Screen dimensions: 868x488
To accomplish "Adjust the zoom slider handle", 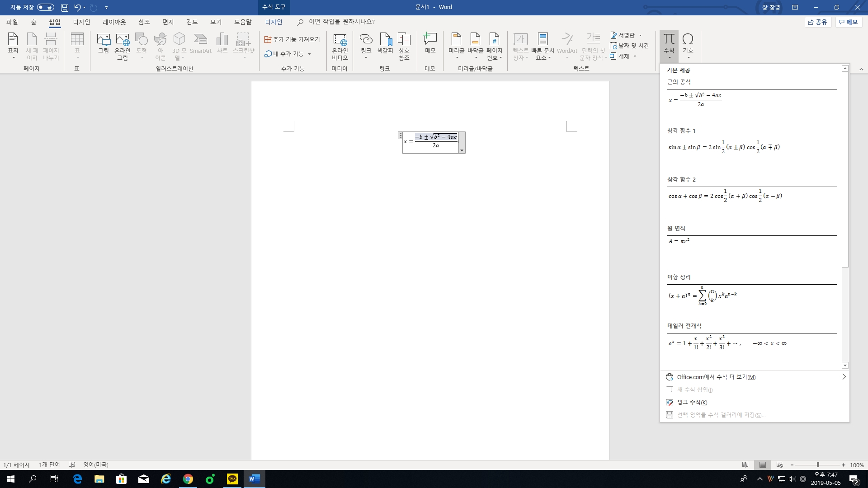I will tap(818, 465).
